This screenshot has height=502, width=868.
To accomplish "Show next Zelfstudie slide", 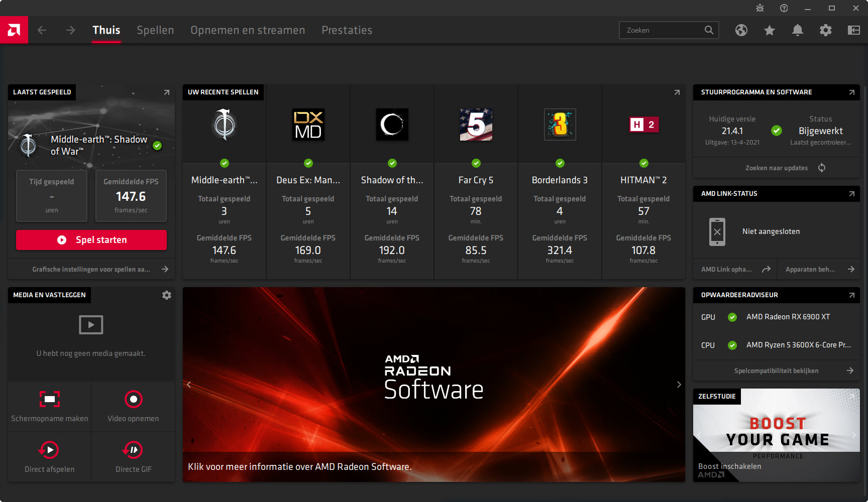I will (854, 435).
